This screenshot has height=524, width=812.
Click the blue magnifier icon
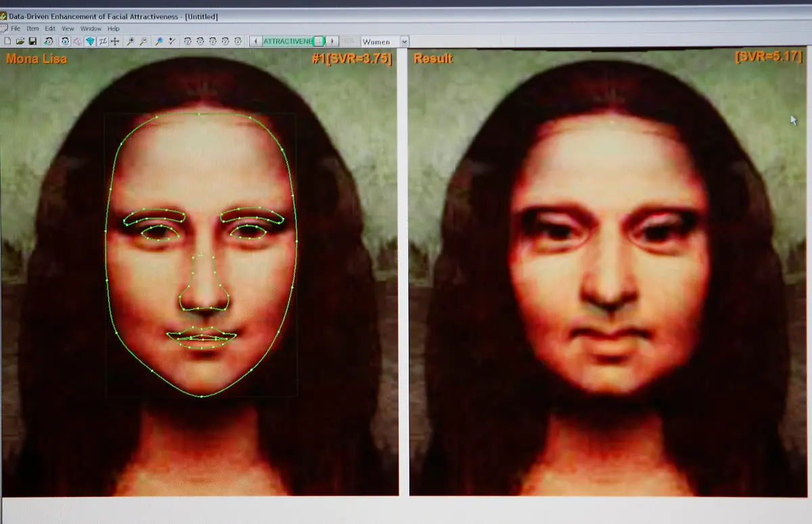coord(159,41)
